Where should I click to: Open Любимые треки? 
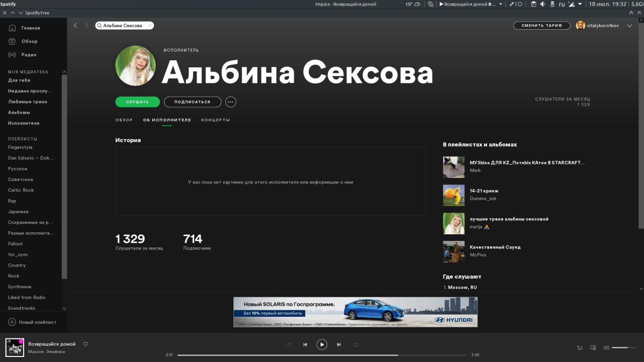pyautogui.click(x=28, y=102)
